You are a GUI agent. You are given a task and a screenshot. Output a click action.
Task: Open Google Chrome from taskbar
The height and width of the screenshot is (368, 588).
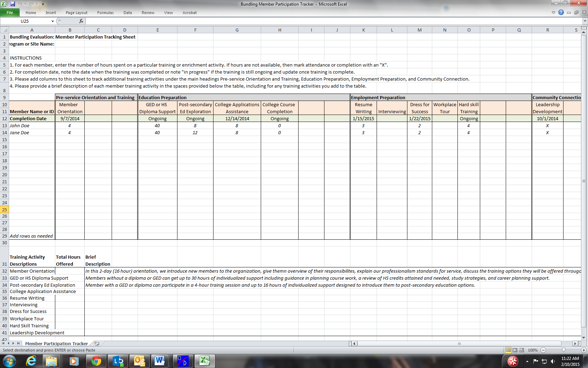(x=96, y=361)
